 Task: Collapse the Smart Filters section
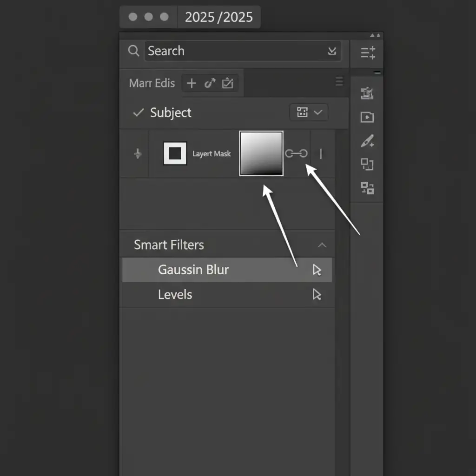pyautogui.click(x=322, y=245)
